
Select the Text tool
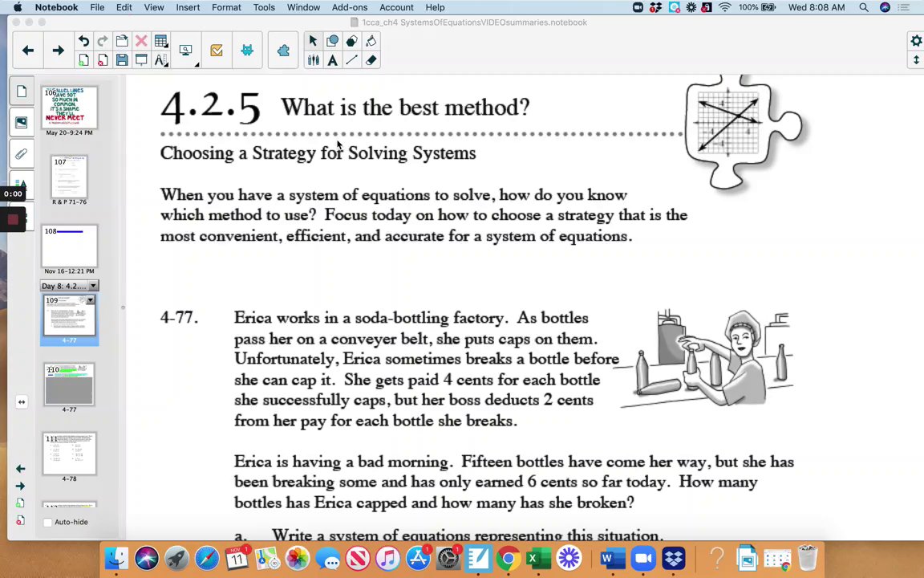(332, 59)
